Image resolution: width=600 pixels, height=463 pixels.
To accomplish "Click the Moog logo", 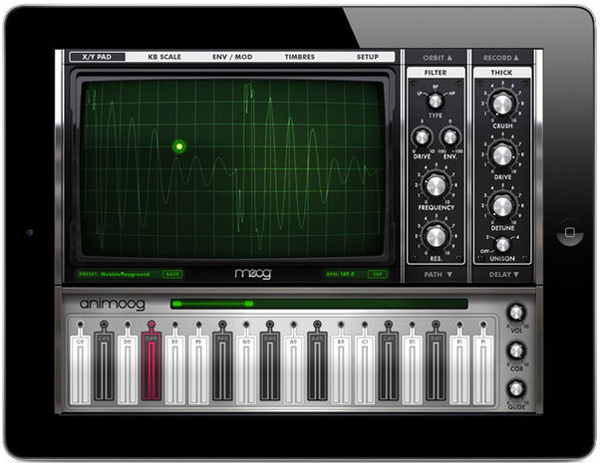I will (253, 274).
